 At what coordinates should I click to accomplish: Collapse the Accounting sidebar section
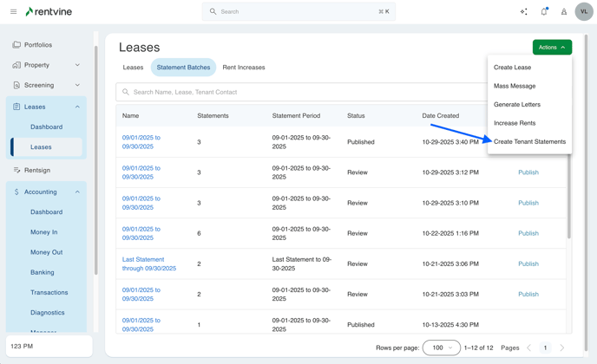tap(77, 192)
